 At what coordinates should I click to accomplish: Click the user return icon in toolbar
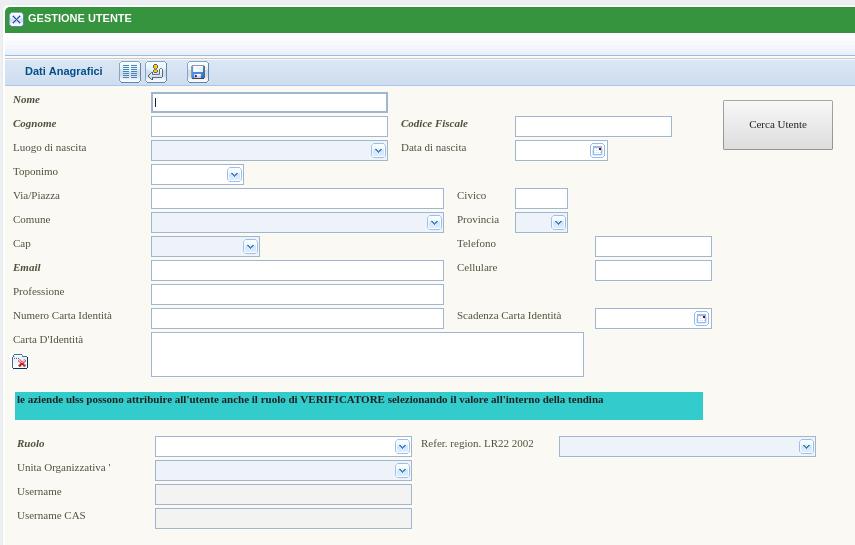click(156, 72)
